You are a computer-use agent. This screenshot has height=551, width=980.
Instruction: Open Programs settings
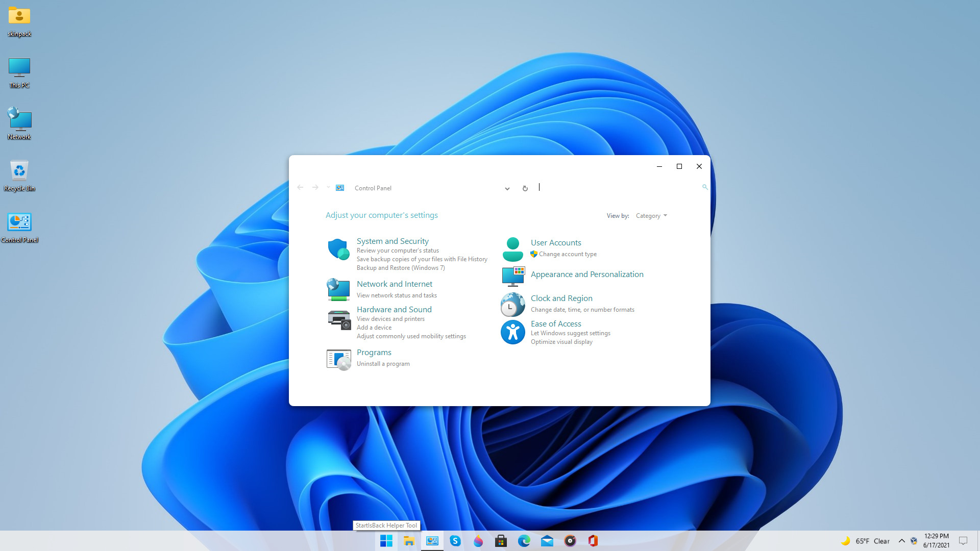point(374,352)
